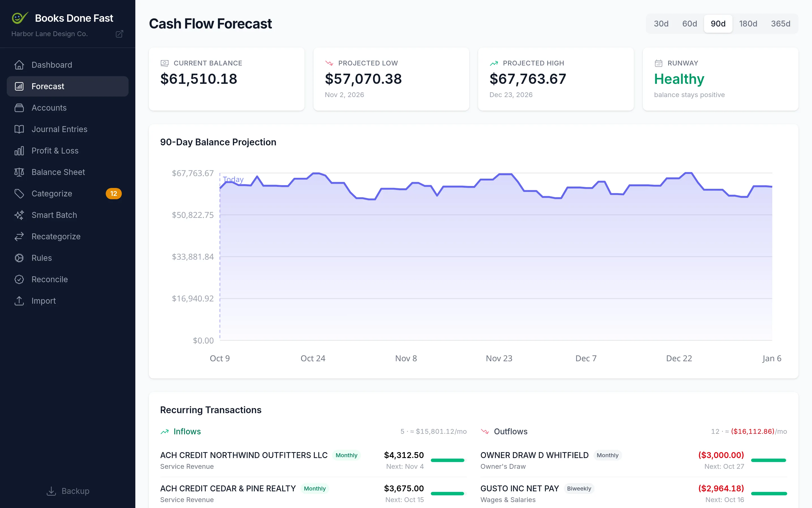Click the Projected Low card trend icon

coord(329,63)
